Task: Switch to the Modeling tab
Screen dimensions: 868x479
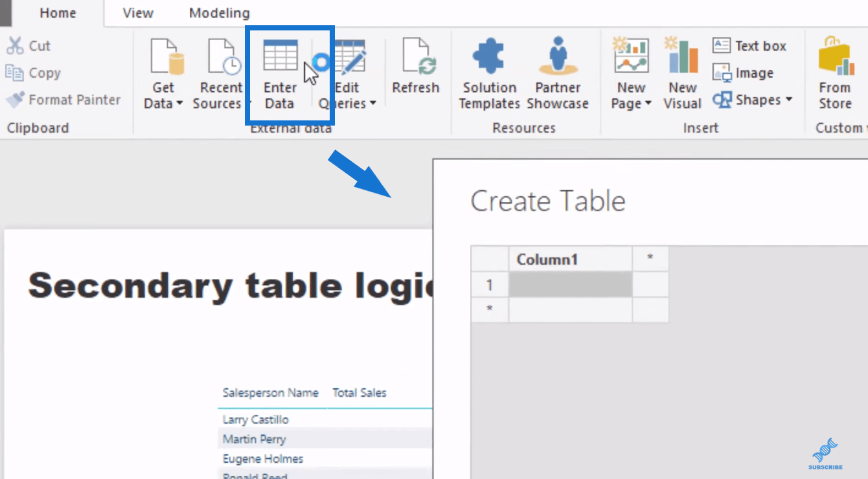Action: [x=219, y=13]
